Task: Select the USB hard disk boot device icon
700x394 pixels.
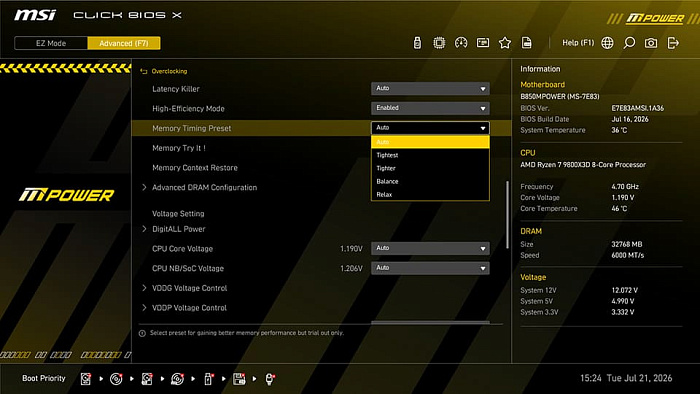Action: pos(147,379)
